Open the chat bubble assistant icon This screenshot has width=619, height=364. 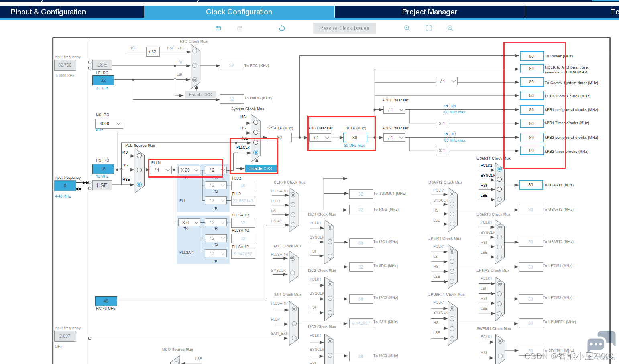tap(601, 342)
